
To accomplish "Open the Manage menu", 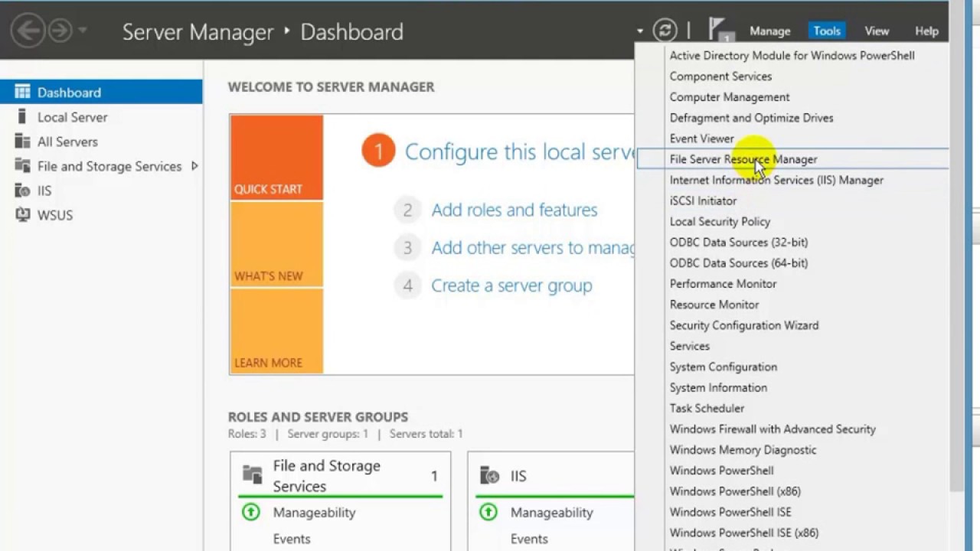I will point(769,31).
